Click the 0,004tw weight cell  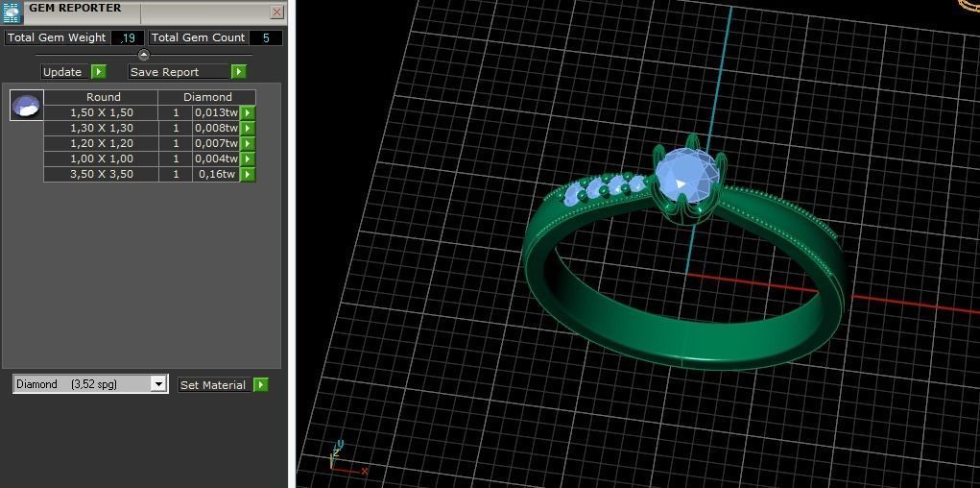(x=216, y=159)
